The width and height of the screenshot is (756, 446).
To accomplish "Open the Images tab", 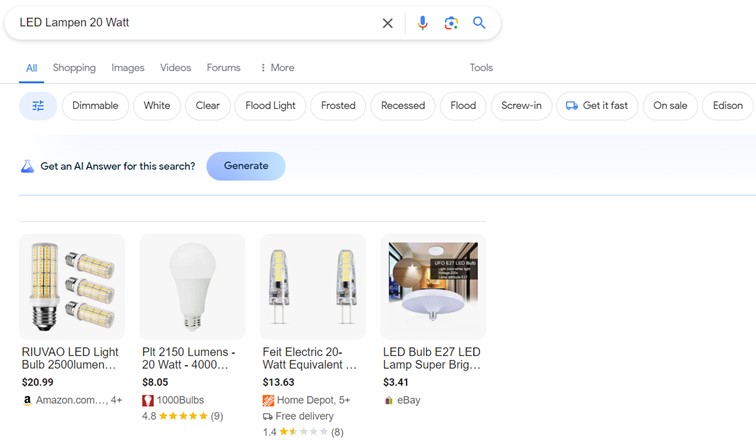I will (x=128, y=68).
